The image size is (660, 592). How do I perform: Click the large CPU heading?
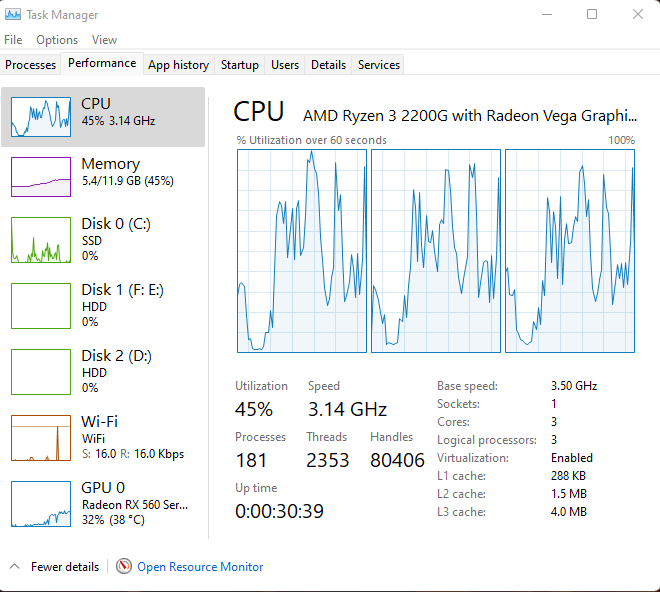point(258,112)
